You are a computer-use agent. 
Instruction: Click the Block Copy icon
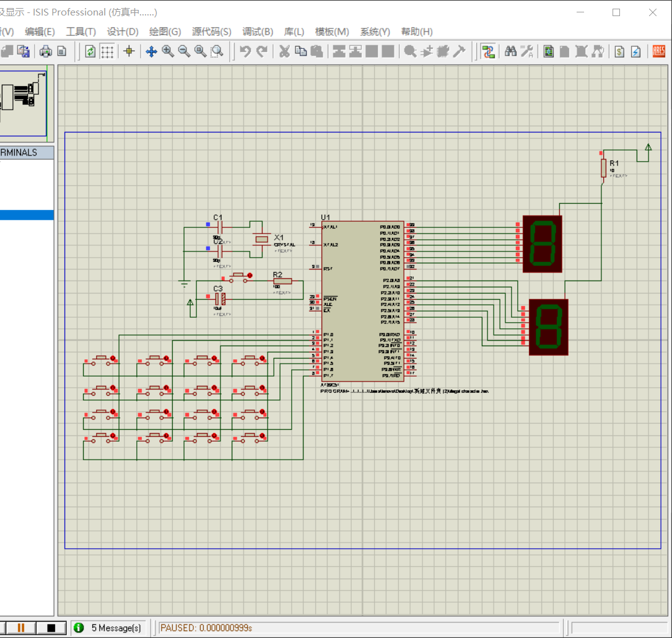click(339, 51)
